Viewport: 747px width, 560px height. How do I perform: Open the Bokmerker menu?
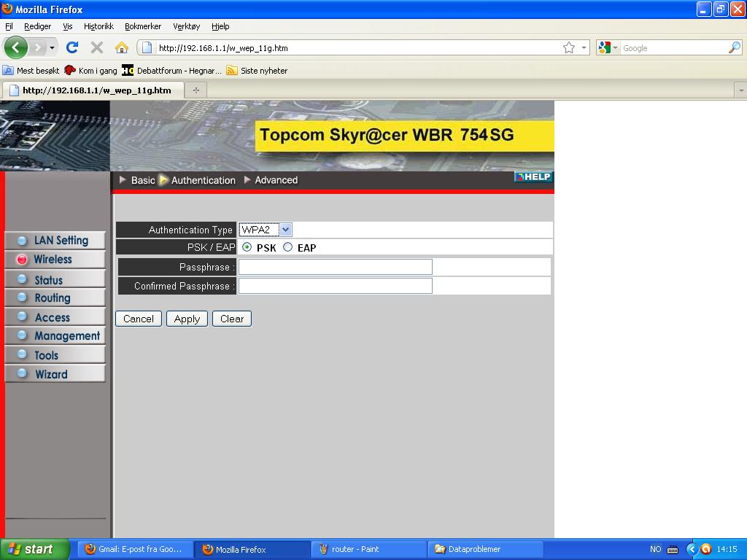[x=143, y=26]
